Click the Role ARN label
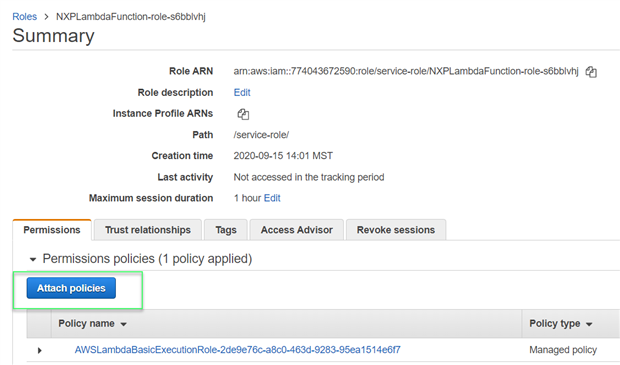 click(191, 71)
